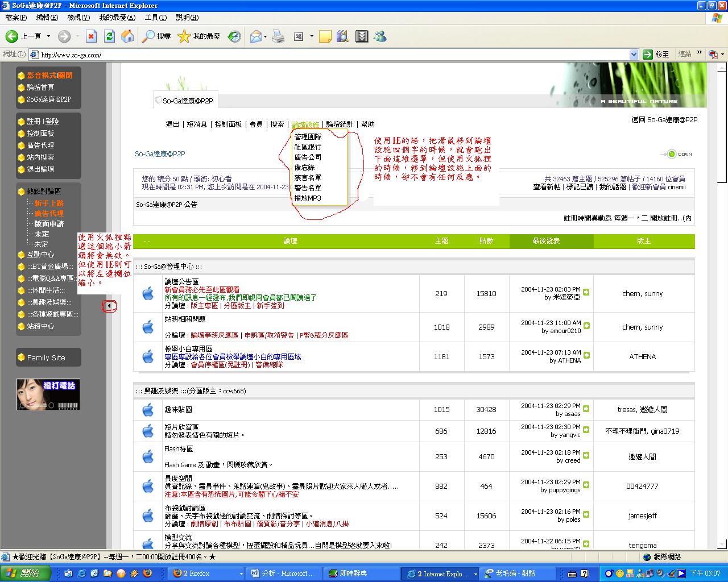Collapse the left sidebar with arrow toggle
The width and height of the screenshot is (728, 582).
(x=109, y=306)
